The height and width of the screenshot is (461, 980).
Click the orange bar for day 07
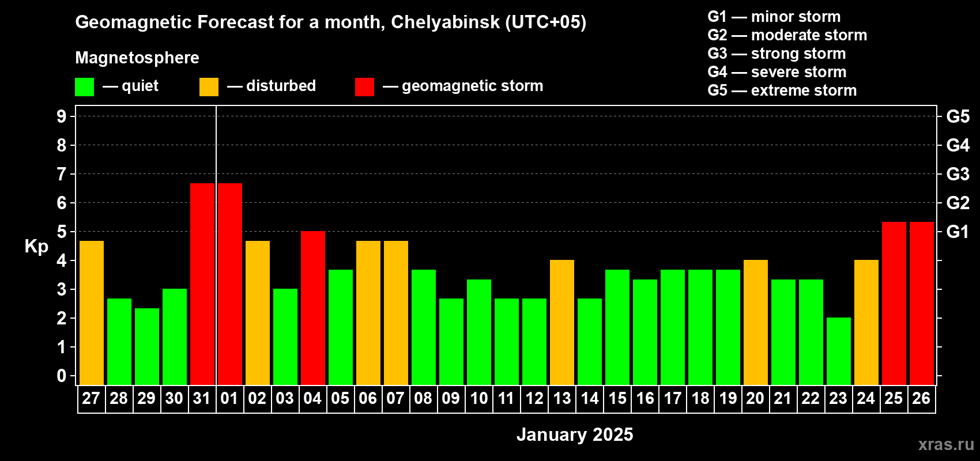pyautogui.click(x=396, y=313)
